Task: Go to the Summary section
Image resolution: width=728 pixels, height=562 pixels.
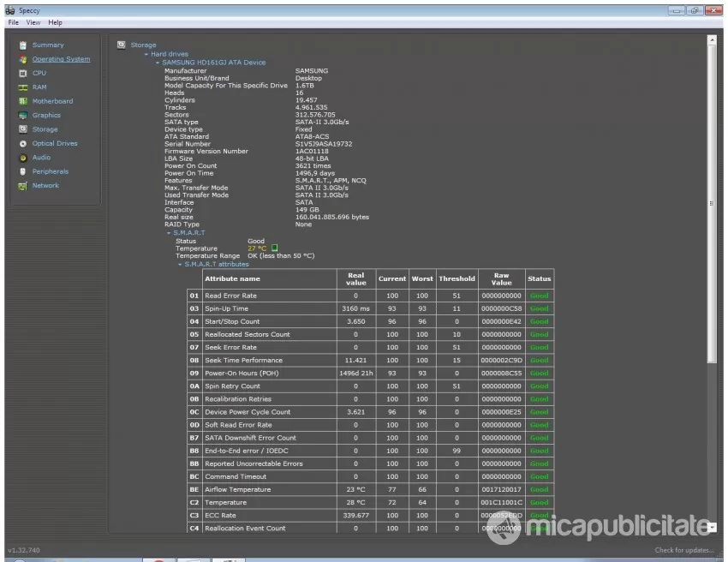Action: [48, 45]
